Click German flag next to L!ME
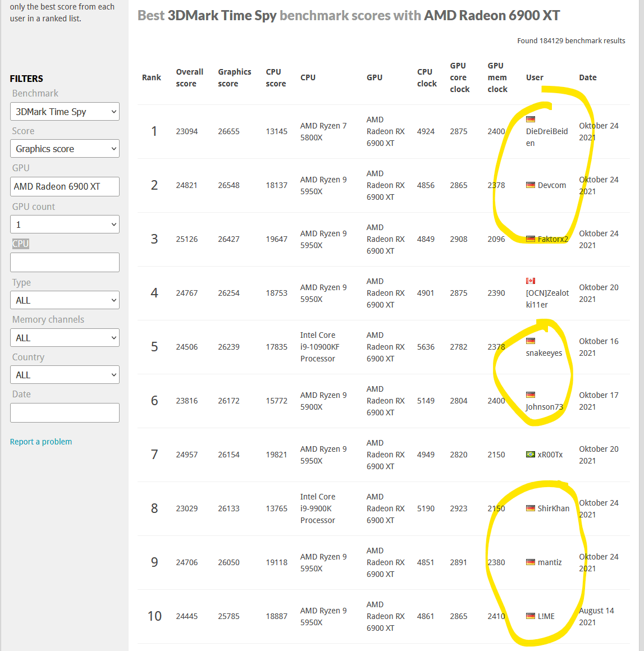Image resolution: width=644 pixels, height=651 pixels. [530, 616]
